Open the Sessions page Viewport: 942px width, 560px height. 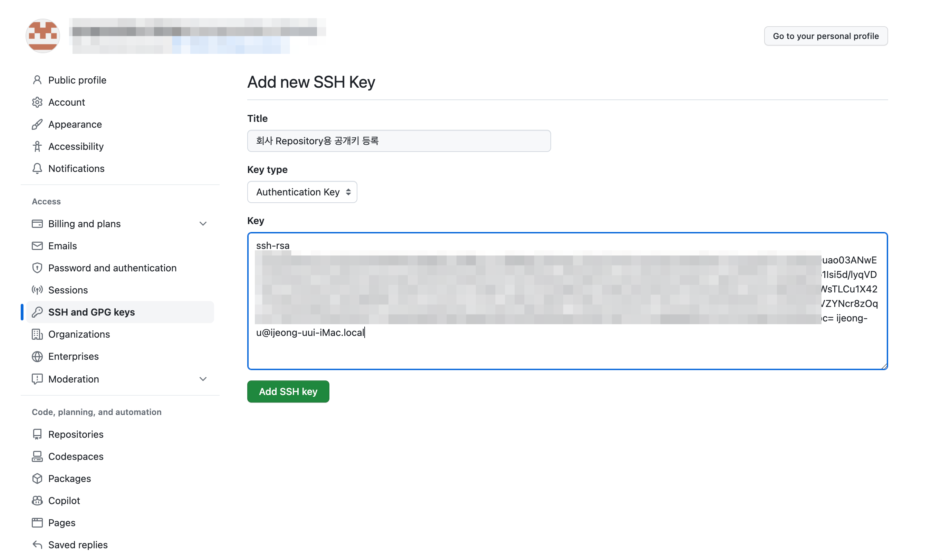point(120,290)
